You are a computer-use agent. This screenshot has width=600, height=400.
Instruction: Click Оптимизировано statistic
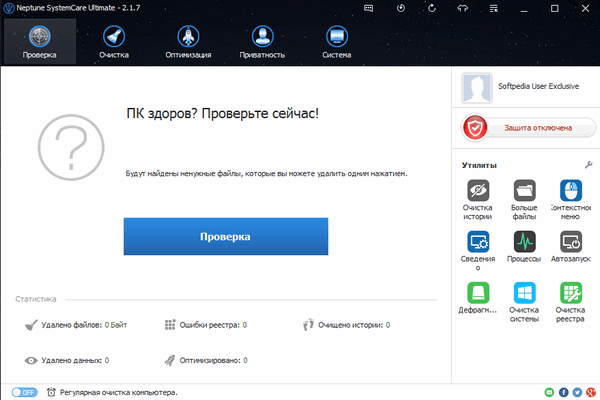point(206,360)
